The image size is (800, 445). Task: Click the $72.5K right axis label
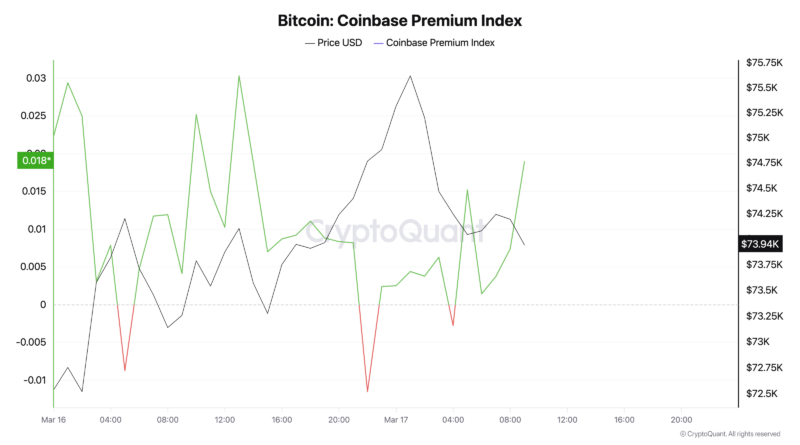pos(760,394)
